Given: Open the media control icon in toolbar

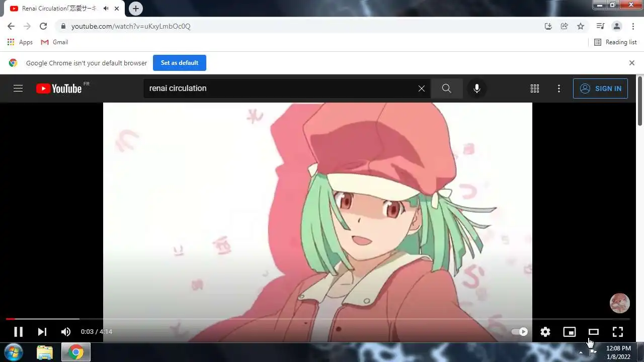Looking at the screenshot, I should point(600,26).
